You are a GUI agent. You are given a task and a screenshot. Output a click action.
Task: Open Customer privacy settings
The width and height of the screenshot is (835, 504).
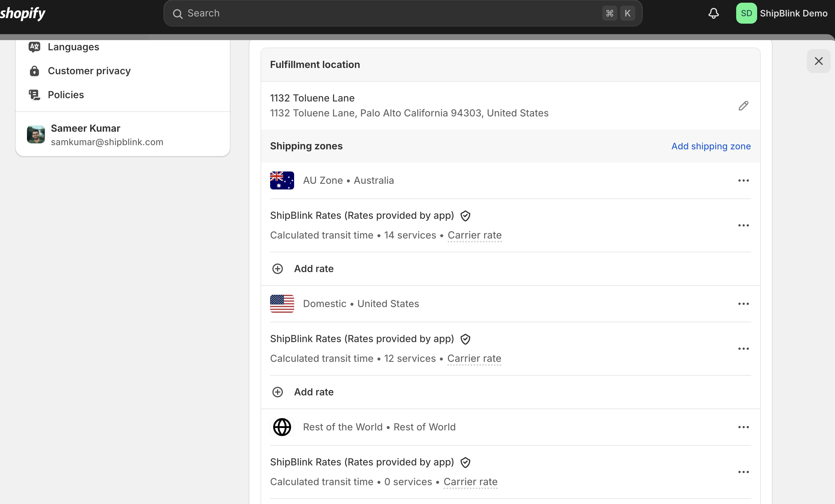89,71
